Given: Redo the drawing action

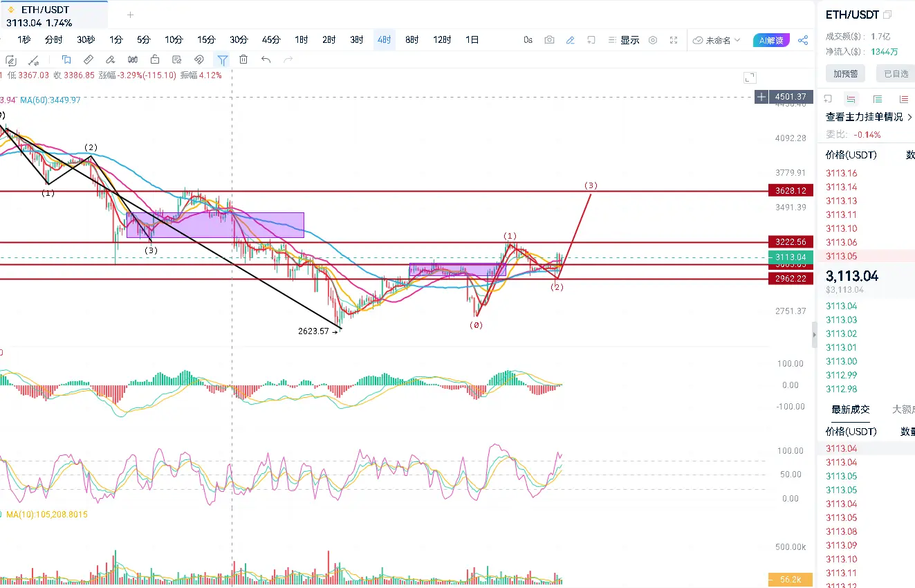Looking at the screenshot, I should (x=288, y=59).
